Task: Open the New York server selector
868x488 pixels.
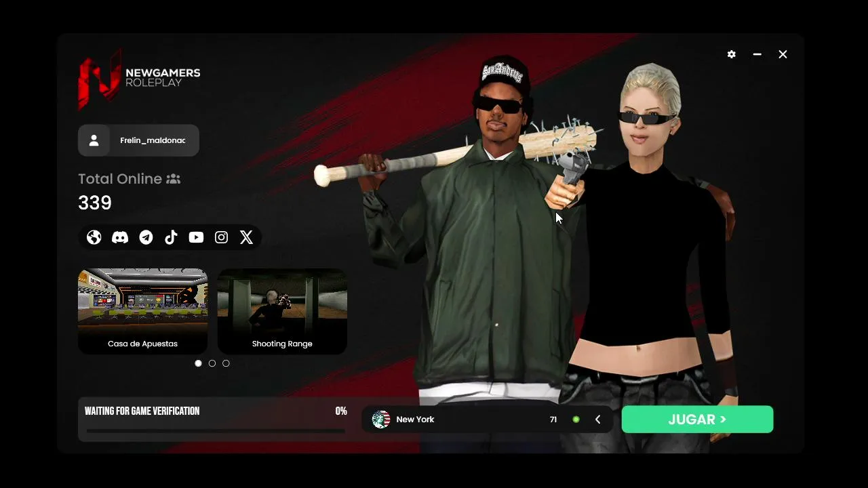Action: click(x=488, y=420)
